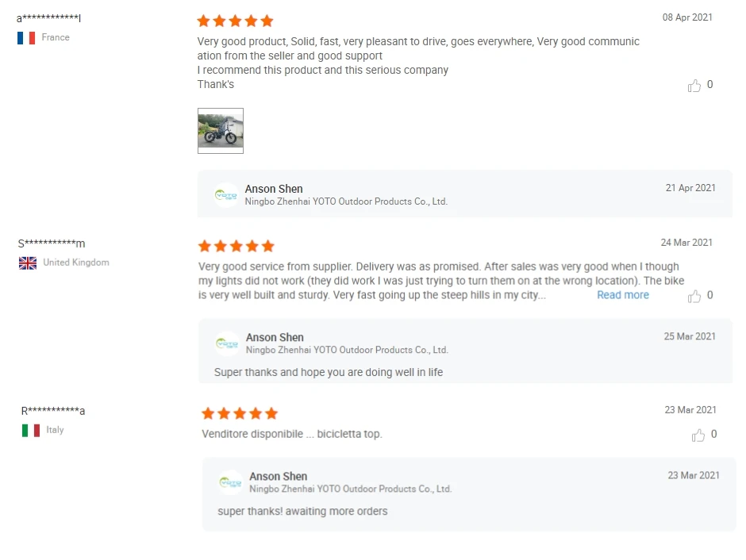Like the France reviewer's review with thumbs-up
746x560 pixels.
694,86
